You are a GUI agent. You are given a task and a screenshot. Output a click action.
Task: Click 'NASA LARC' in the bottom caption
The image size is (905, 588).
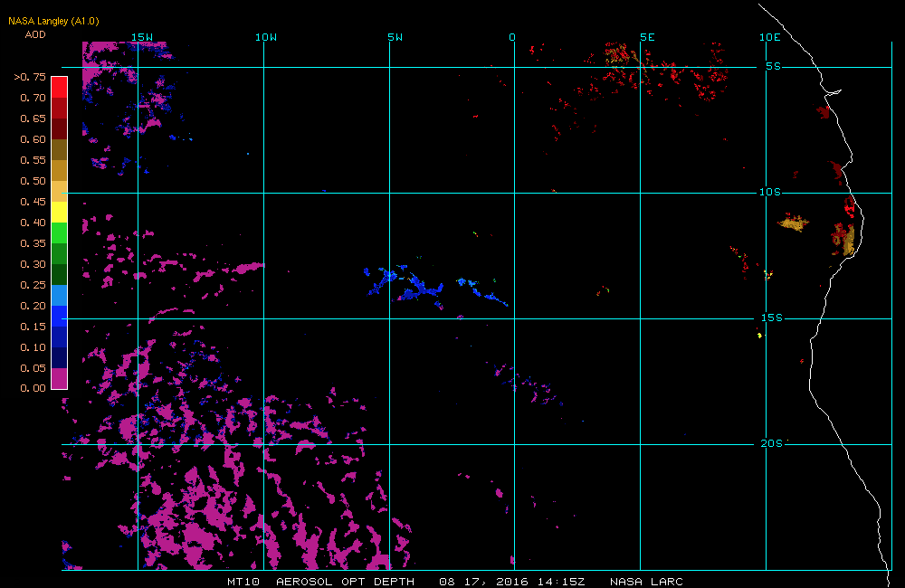[646, 582]
